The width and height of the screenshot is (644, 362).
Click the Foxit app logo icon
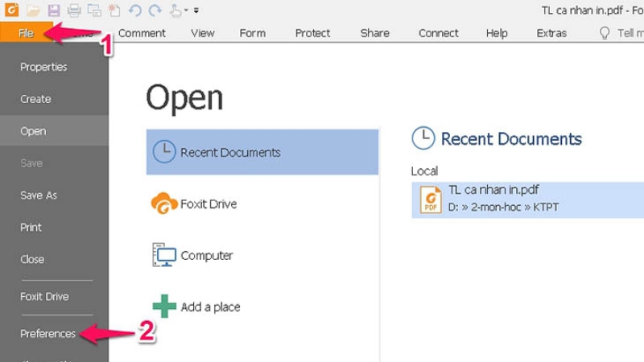tap(11, 10)
